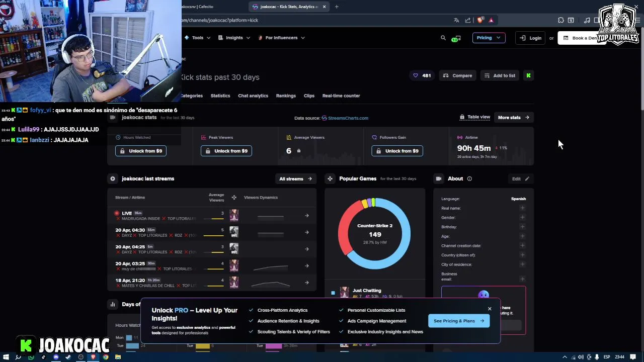Show hidden system tray icons chevron
644x362 pixels.
pyautogui.click(x=565, y=357)
